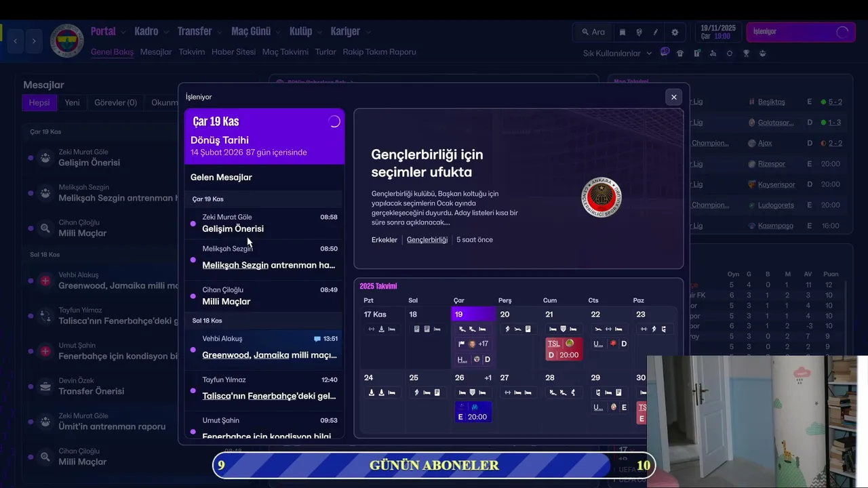
Task: Click the Talisca link in dialog message
Action: pos(217,396)
